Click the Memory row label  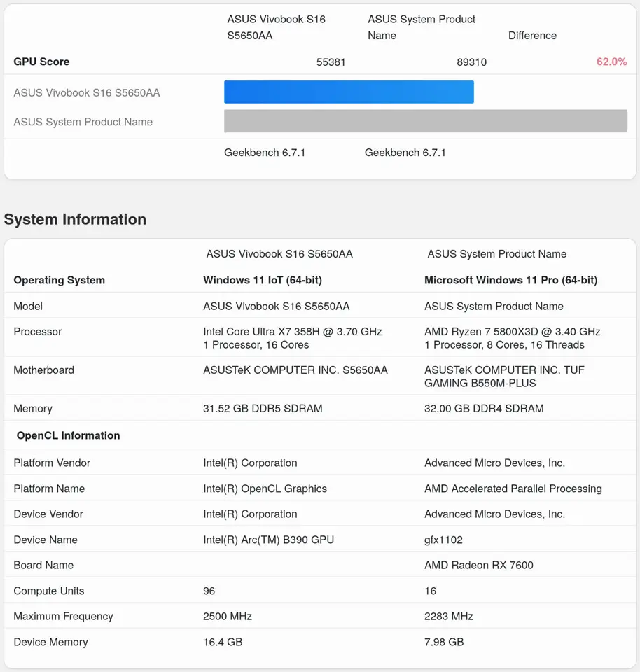(33, 409)
